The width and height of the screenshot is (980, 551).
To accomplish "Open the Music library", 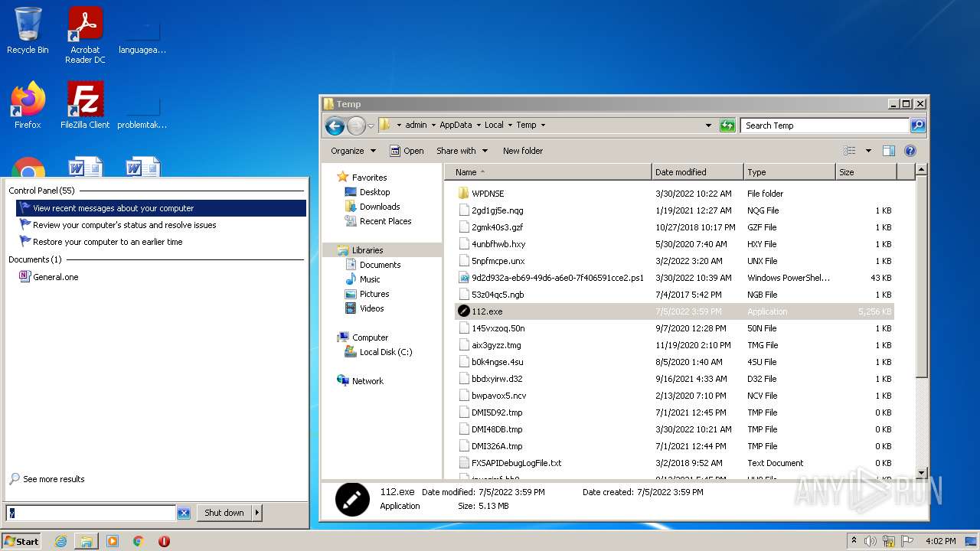I will 363,279.
